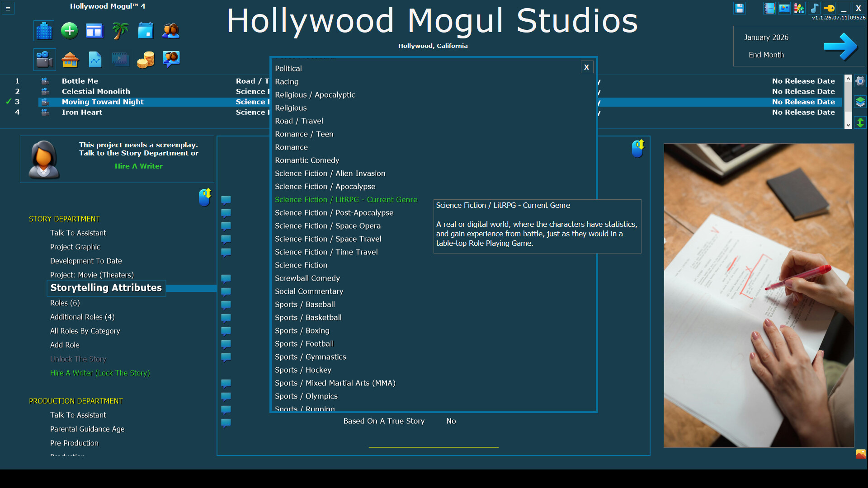
Task: Toggle Based On A True Story value No
Action: pos(451,421)
